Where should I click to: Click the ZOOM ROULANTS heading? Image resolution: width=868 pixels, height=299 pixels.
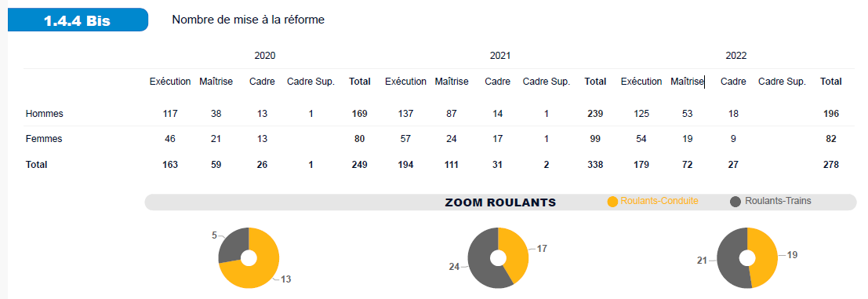pos(500,202)
